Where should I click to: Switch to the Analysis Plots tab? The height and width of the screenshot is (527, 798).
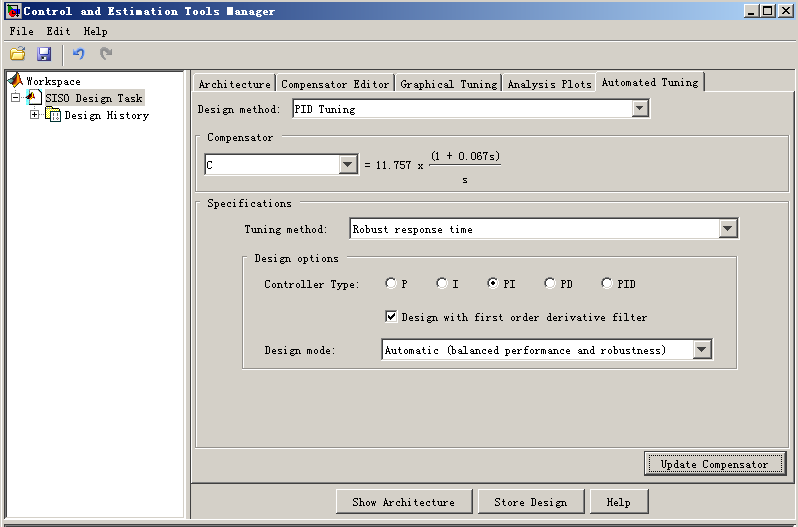pos(549,83)
